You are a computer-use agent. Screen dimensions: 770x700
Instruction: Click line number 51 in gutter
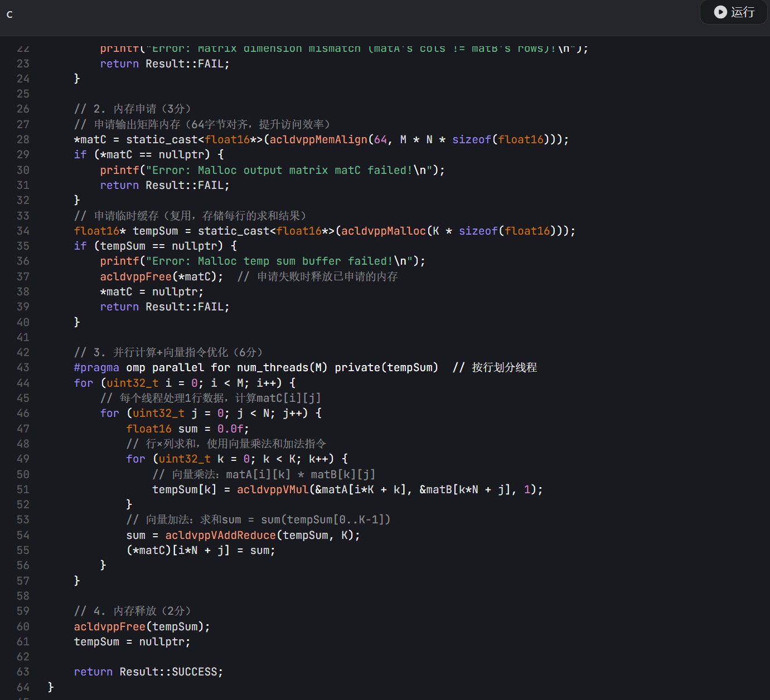23,489
